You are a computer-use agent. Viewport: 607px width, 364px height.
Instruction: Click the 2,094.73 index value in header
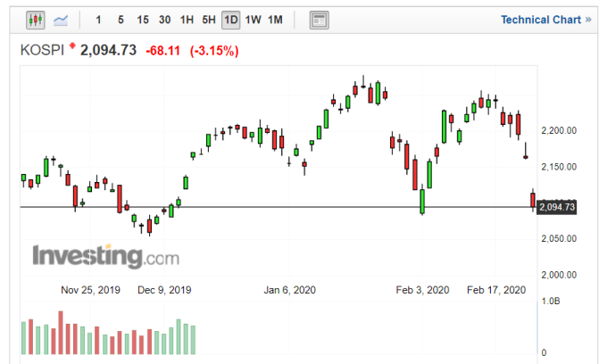[x=108, y=50]
